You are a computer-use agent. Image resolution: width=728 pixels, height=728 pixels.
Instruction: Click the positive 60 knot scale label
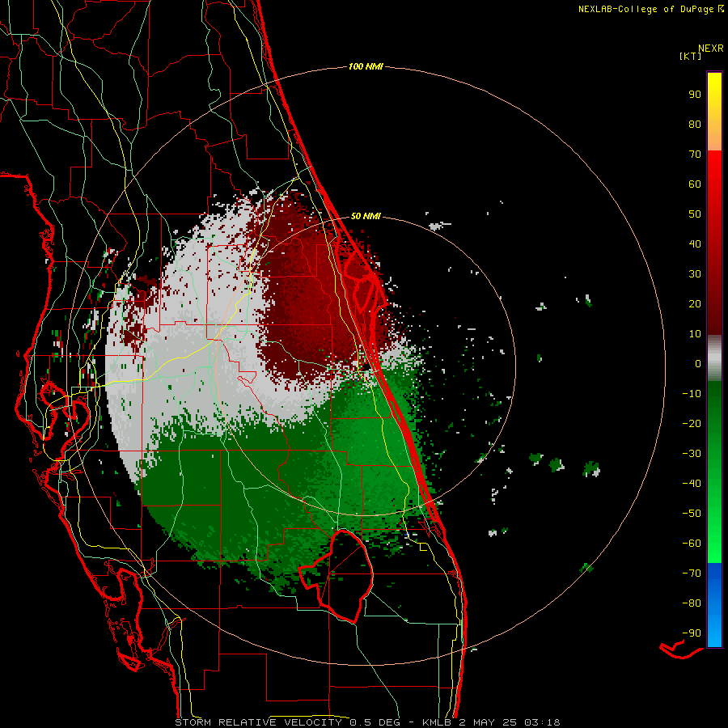[695, 184]
